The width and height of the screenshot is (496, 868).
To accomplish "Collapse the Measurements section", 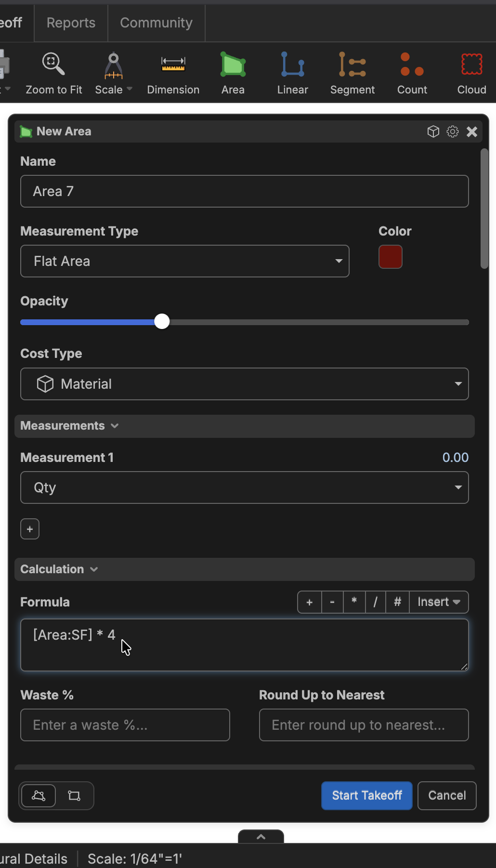I will [69, 426].
